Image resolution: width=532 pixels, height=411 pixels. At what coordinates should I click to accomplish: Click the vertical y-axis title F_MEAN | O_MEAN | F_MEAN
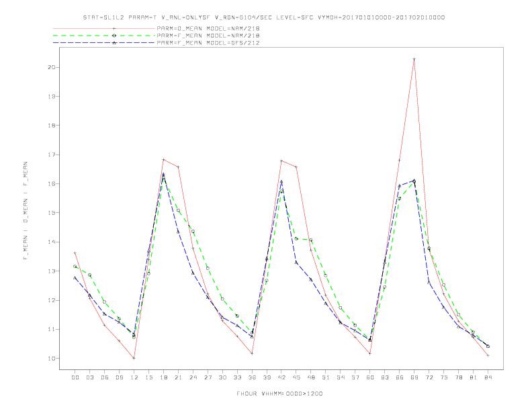click(26, 211)
